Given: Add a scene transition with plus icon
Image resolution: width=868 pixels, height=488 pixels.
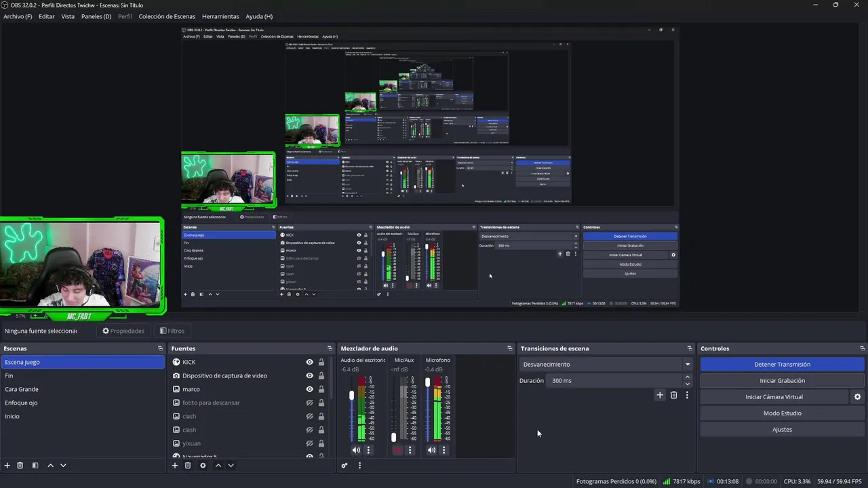Looking at the screenshot, I should click(x=660, y=395).
